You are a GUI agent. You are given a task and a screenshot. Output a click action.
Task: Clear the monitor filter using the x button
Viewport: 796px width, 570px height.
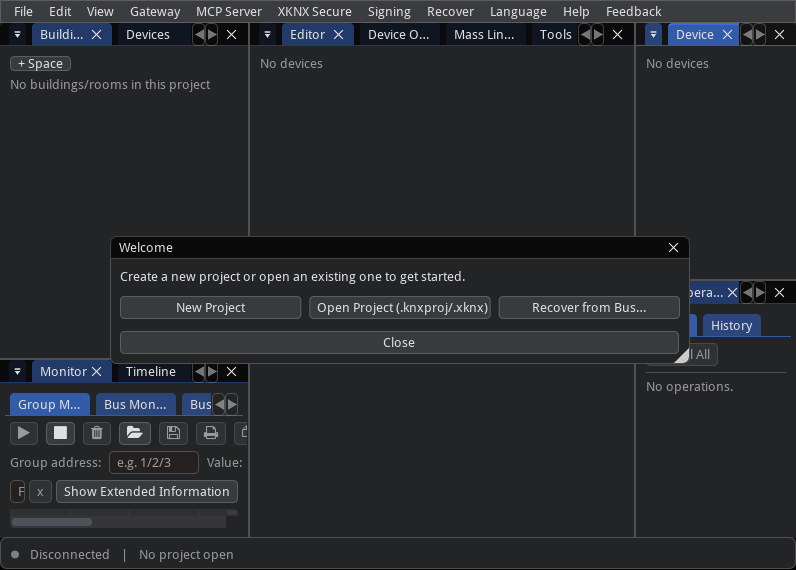tap(40, 491)
